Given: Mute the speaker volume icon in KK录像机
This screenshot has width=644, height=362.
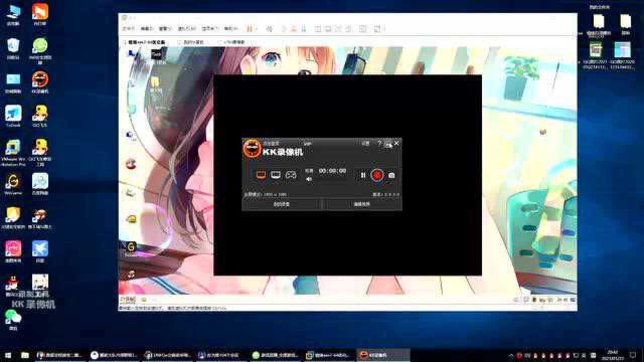Looking at the screenshot, I should point(309,179).
